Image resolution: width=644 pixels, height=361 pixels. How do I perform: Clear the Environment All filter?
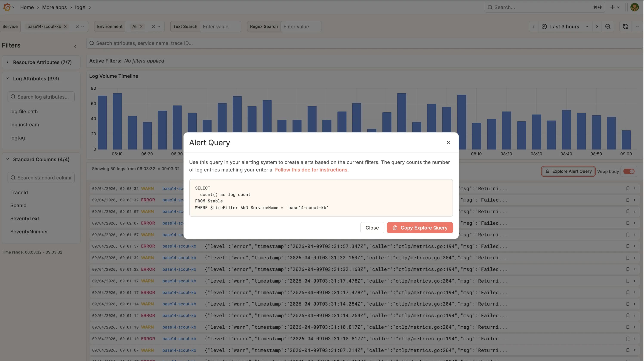(x=141, y=26)
